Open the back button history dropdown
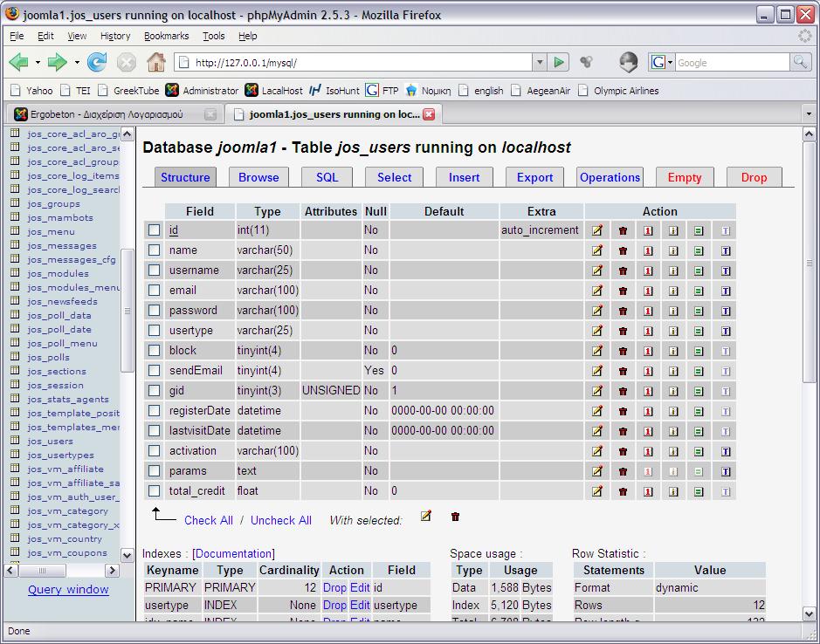This screenshot has width=820, height=644. click(38, 63)
